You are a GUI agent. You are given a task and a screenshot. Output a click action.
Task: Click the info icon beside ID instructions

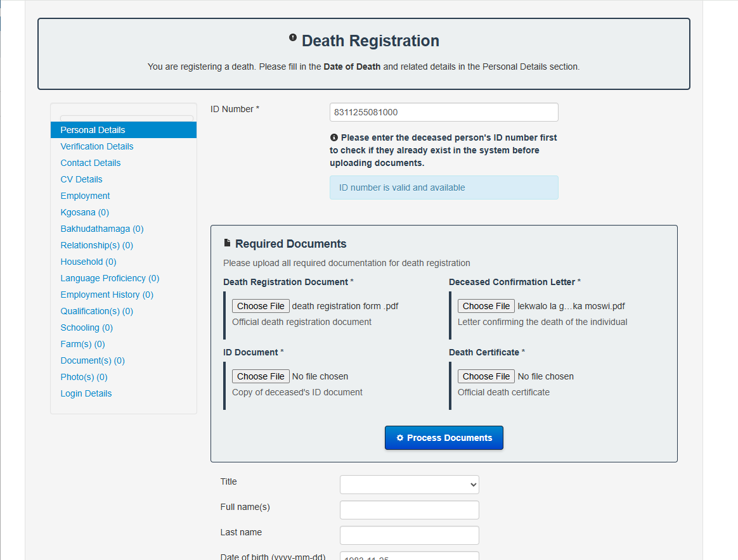pyautogui.click(x=334, y=137)
